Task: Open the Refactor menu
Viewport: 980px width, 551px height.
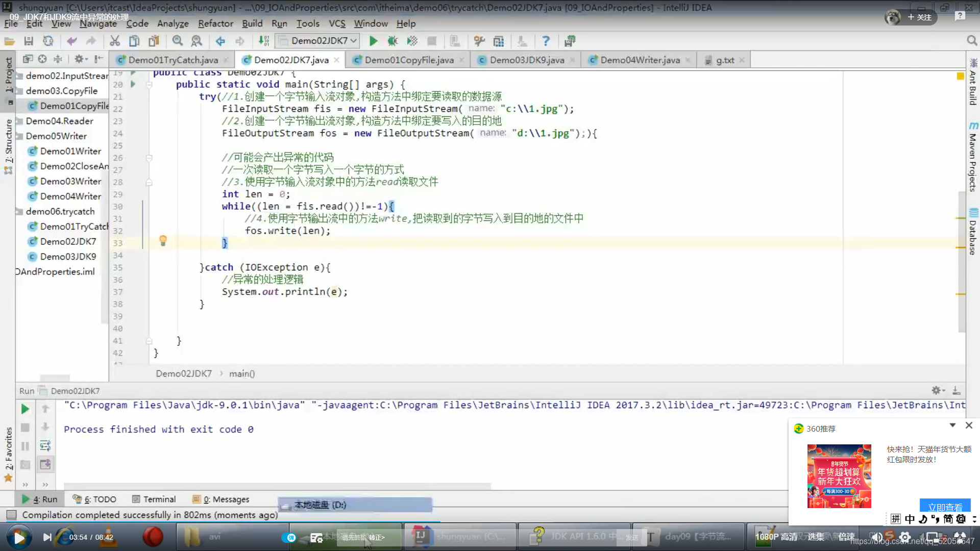Action: pyautogui.click(x=215, y=23)
